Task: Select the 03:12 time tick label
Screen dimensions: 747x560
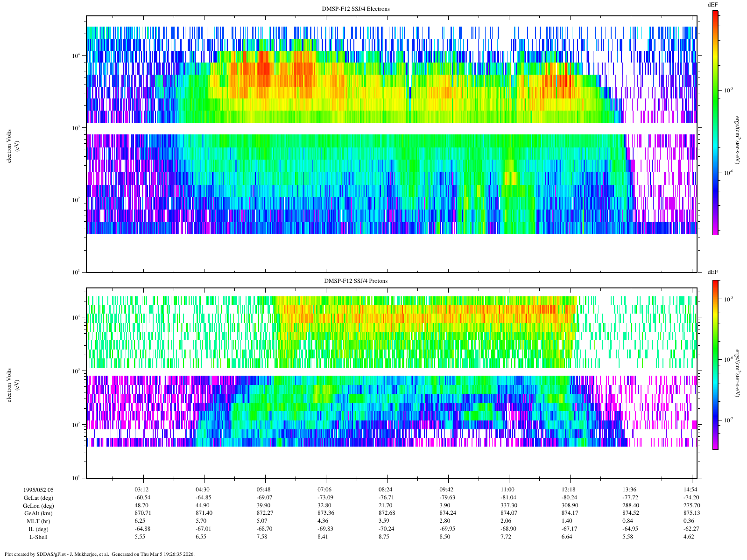Action: 141,490
